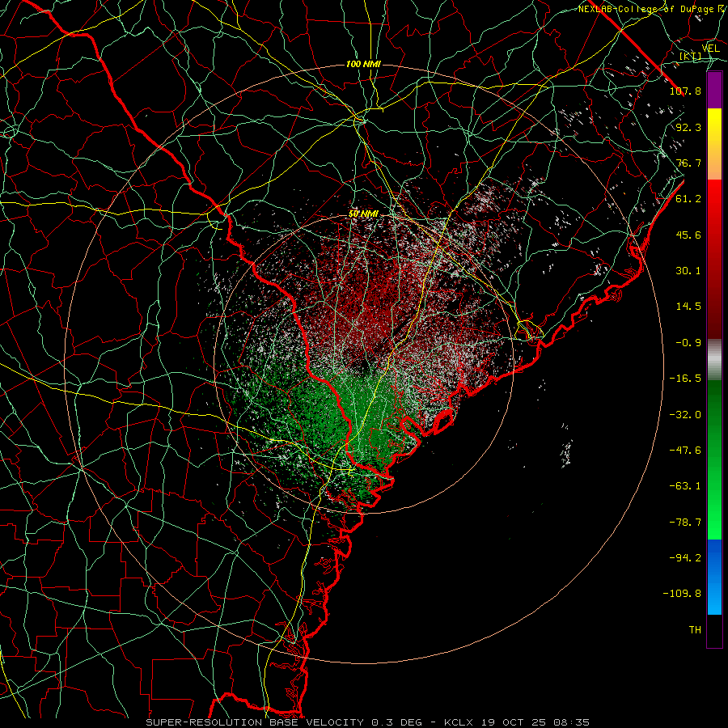The height and width of the screenshot is (728, 728).
Task: Click the [KT] units label
Action: [691, 56]
